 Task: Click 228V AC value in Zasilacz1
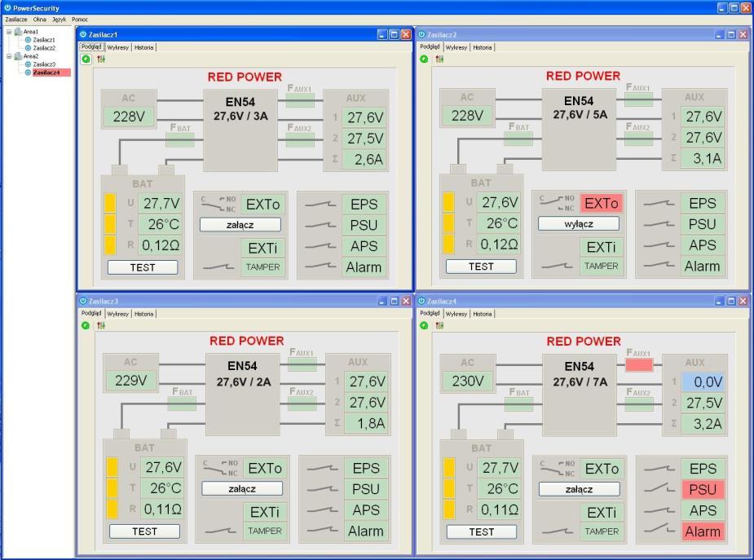pyautogui.click(x=129, y=117)
